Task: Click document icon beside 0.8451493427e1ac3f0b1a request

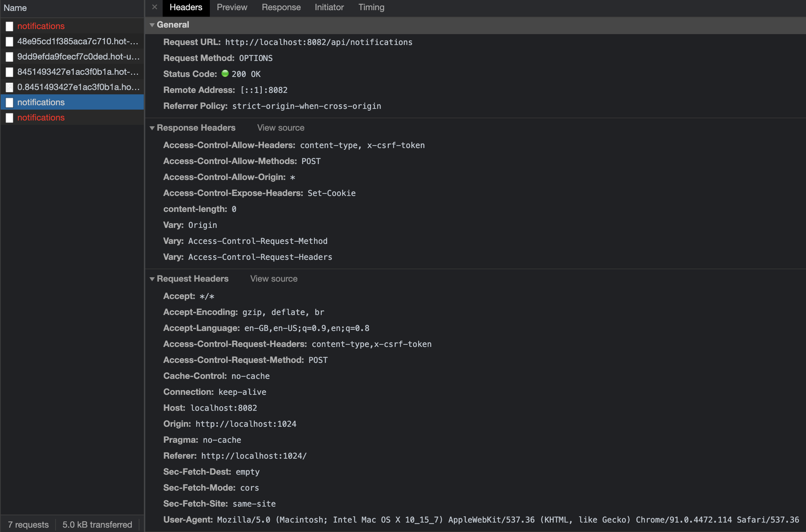Action: [10, 87]
